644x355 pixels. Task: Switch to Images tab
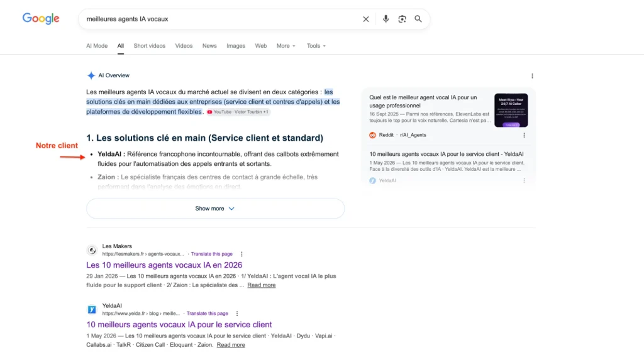click(x=236, y=46)
